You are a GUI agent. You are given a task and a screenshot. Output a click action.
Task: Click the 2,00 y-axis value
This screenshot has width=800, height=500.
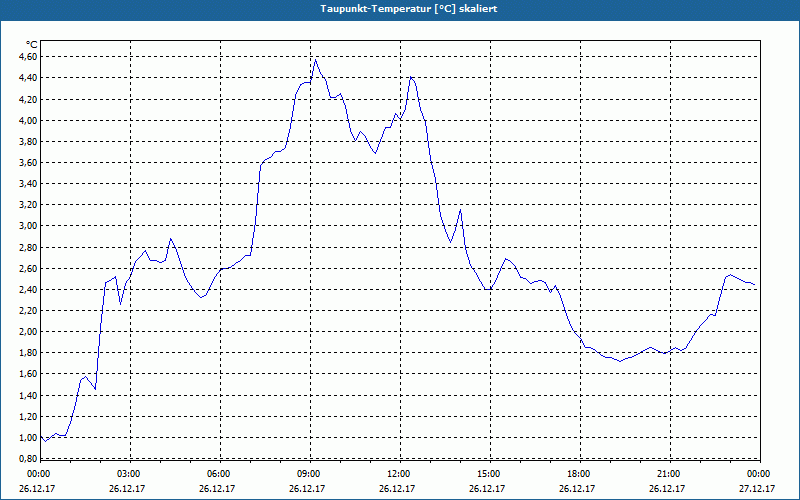pyautogui.click(x=28, y=332)
